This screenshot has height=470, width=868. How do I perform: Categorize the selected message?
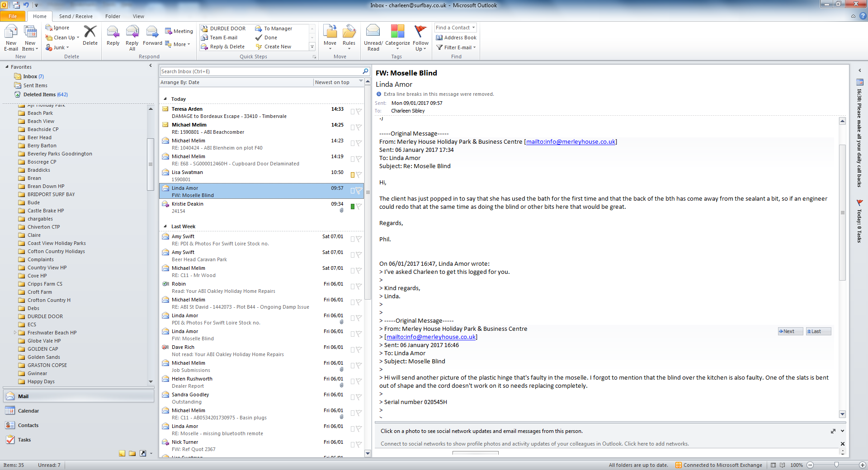pyautogui.click(x=397, y=38)
